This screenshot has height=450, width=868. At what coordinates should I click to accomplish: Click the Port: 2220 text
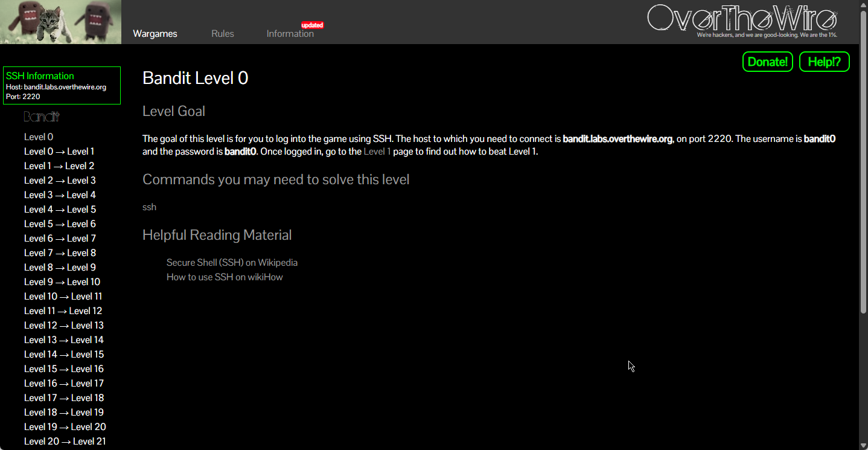point(23,97)
